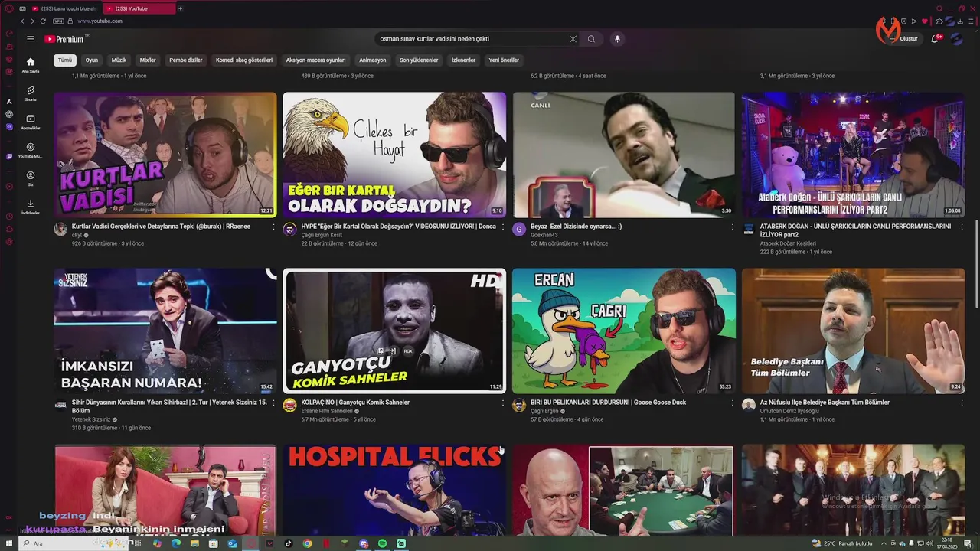Open the account avatar menu
This screenshot has width=980, height=551.
click(956, 39)
